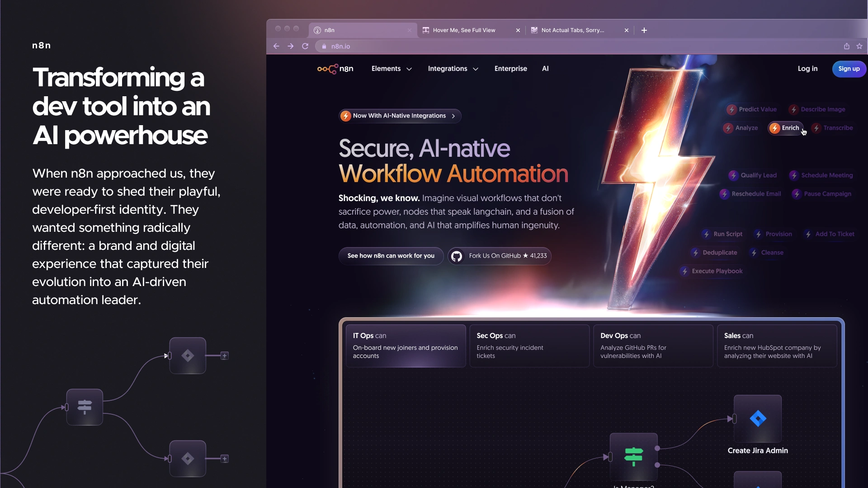This screenshot has width=868, height=488.
Task: Click the Jira icon node above 'Create Jira Admin'
Action: point(758,418)
